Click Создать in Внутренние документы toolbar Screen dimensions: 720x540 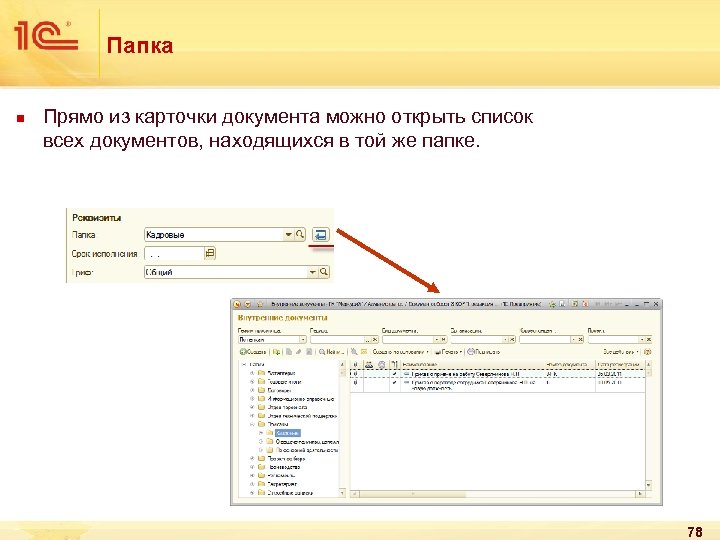[253, 352]
